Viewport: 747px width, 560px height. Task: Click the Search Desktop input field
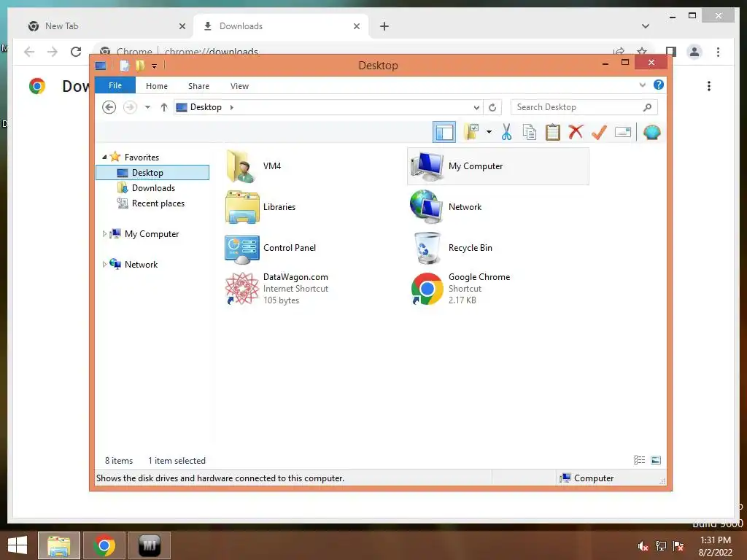coord(584,107)
